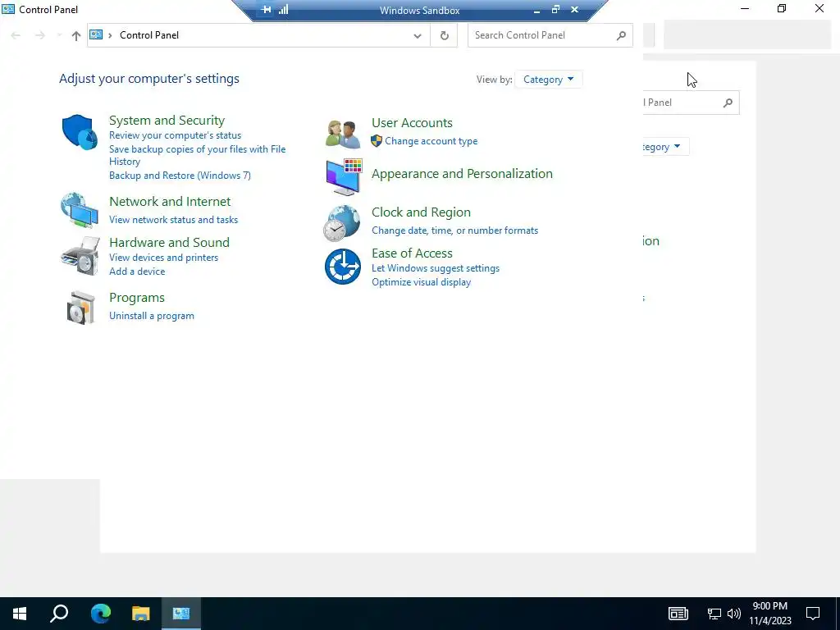Restore down the Windows Sandbox connection bar
Image resolution: width=840 pixels, height=630 pixels.
555,10
